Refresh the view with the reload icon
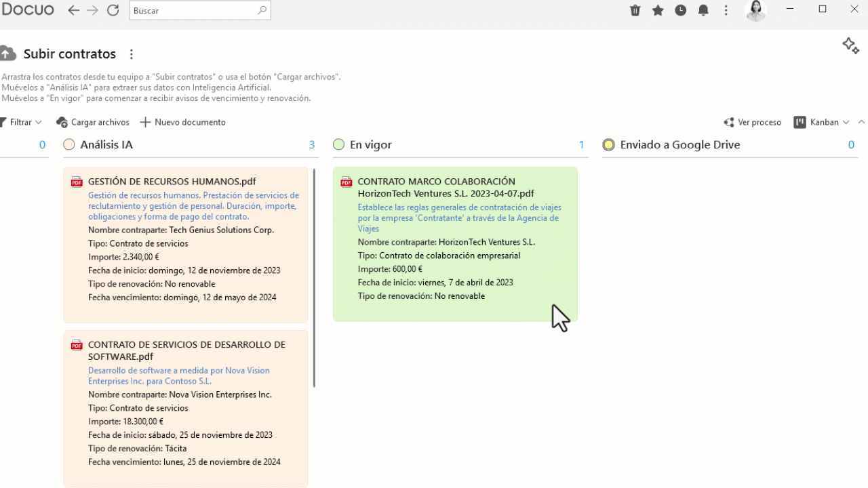Screen dimensions: 868x488 tap(113, 9)
